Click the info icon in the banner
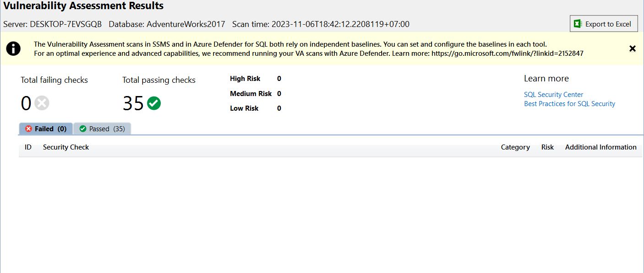The height and width of the screenshot is (273, 644). click(13, 48)
